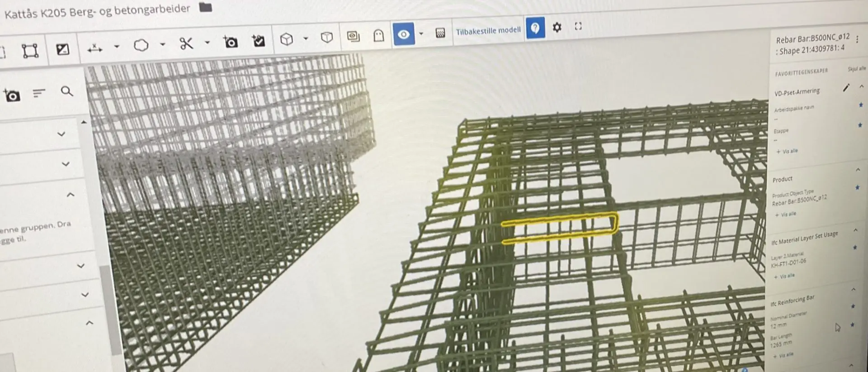Collapse Ifc Material Layer Set Usage section
868x372 pixels.
tap(855, 230)
